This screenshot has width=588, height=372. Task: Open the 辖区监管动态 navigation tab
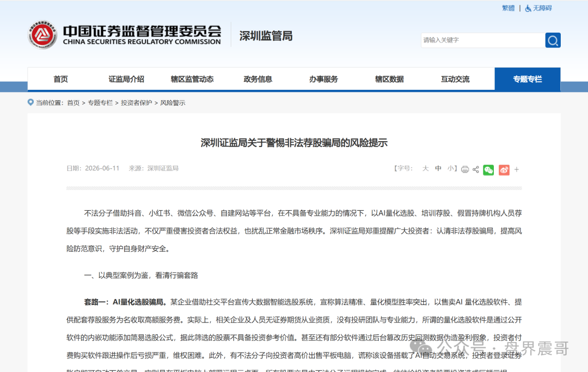tap(192, 79)
